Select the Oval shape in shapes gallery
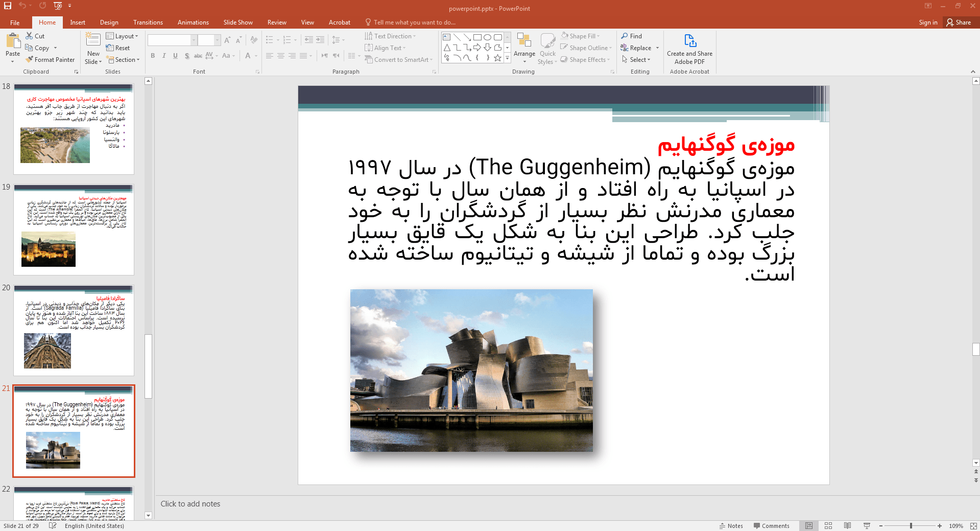 [x=487, y=37]
